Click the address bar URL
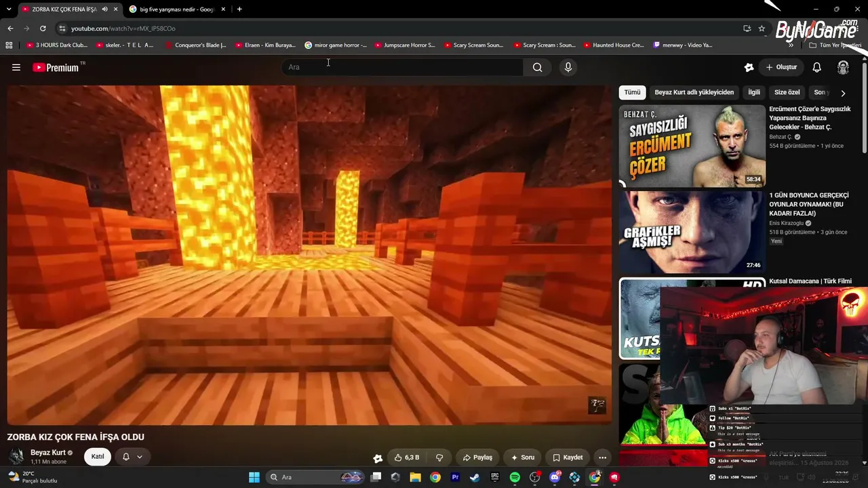Viewport: 868px width, 488px height. coord(123,28)
